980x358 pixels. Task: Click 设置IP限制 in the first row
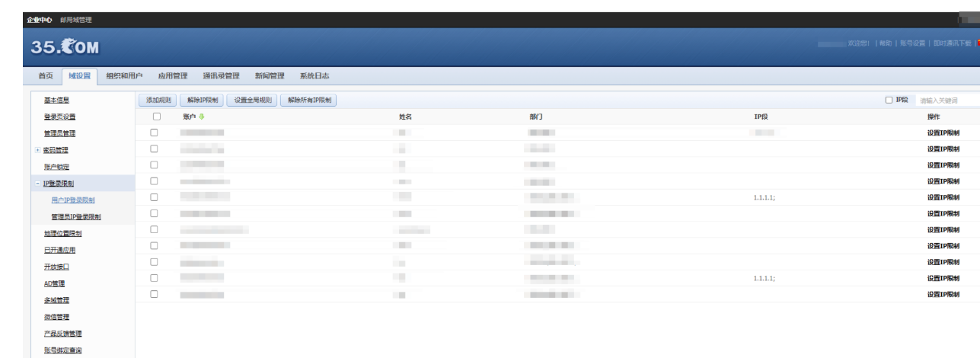click(943, 133)
